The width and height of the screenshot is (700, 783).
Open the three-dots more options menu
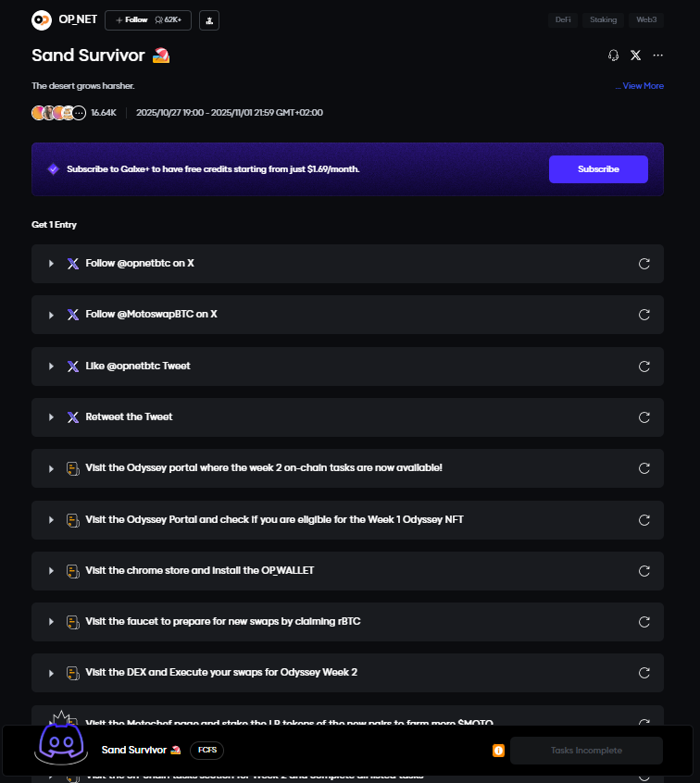(657, 56)
